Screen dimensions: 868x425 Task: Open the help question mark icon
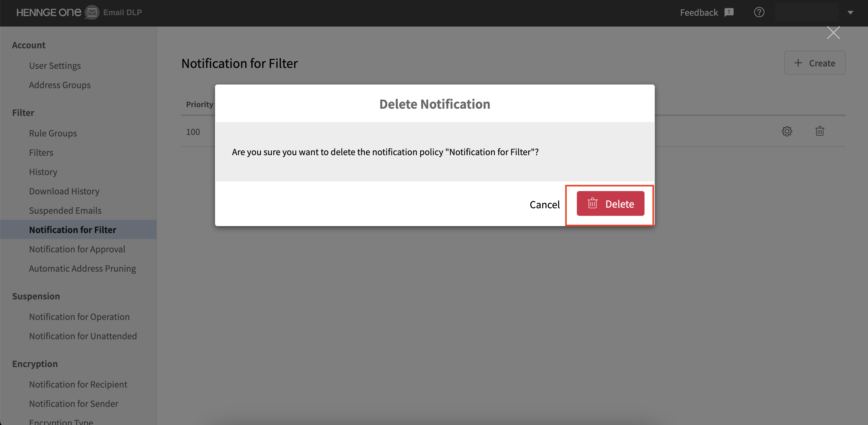point(759,12)
